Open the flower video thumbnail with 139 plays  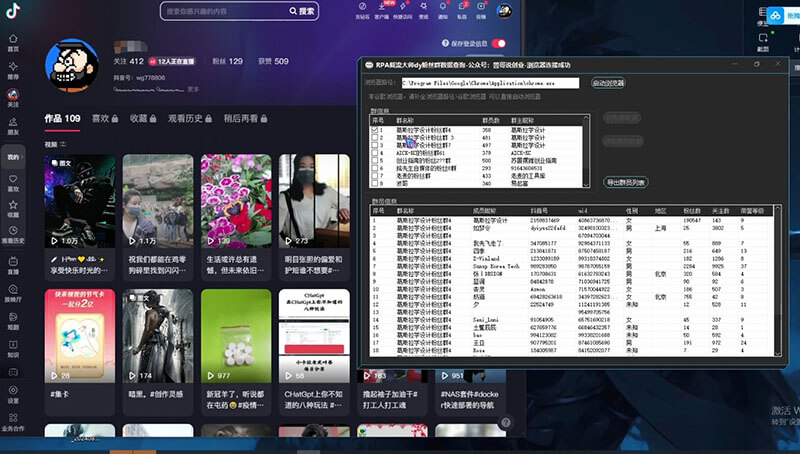coord(236,201)
